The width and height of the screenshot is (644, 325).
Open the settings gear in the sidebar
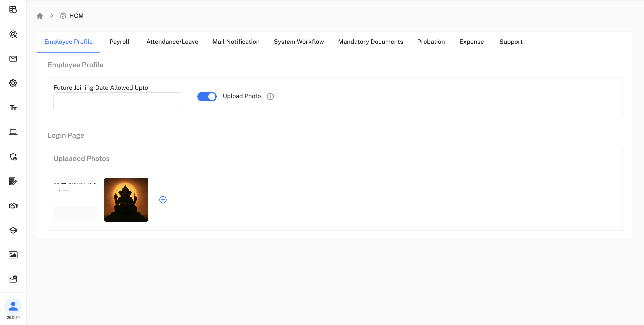pyautogui.click(x=13, y=83)
